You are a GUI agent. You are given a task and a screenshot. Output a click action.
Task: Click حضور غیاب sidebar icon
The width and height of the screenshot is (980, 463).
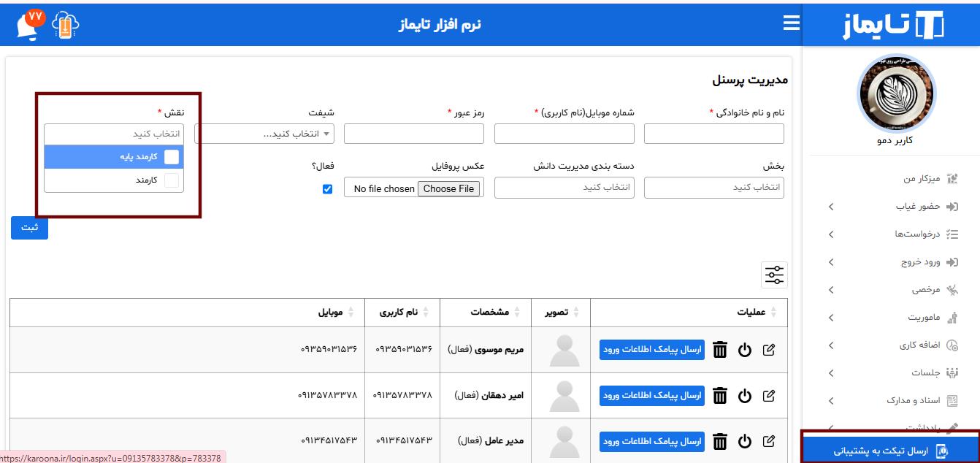tap(952, 207)
